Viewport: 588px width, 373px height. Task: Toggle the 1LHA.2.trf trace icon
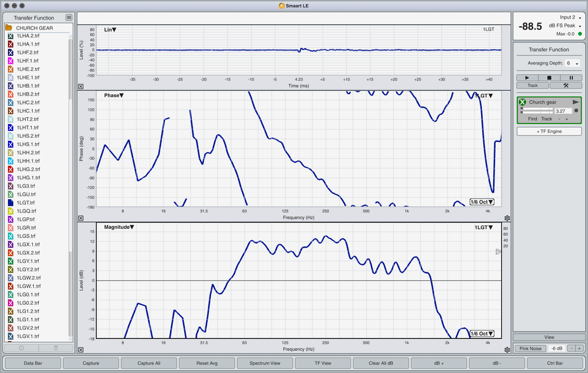coord(10,36)
